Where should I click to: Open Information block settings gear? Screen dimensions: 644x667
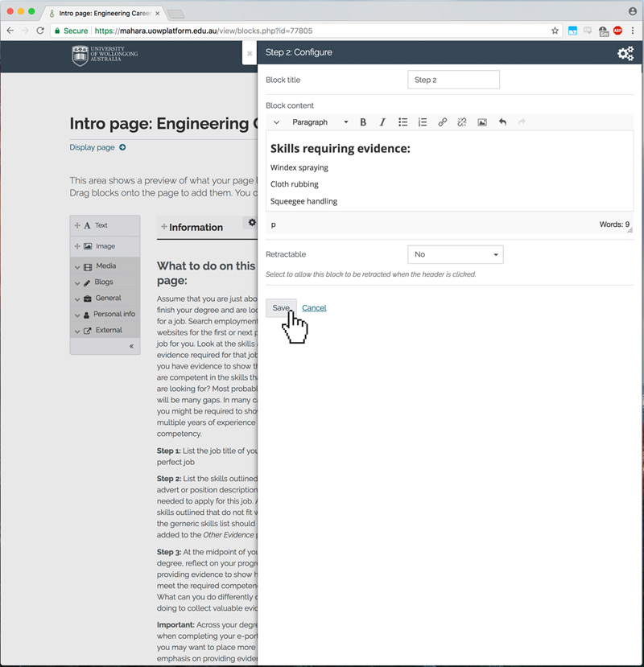[x=252, y=223]
